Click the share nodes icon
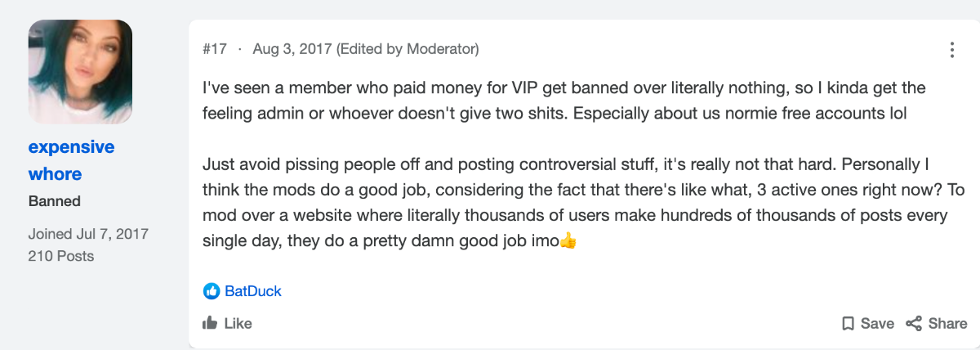980x350 pixels. [x=914, y=323]
